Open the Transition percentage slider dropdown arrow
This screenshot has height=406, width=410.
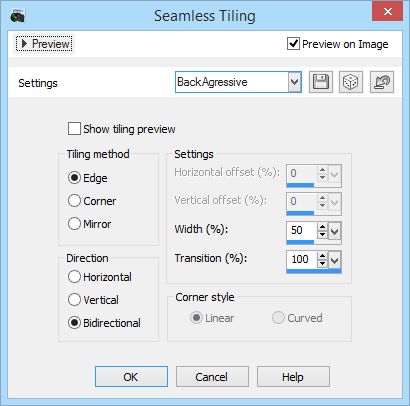[x=335, y=260]
